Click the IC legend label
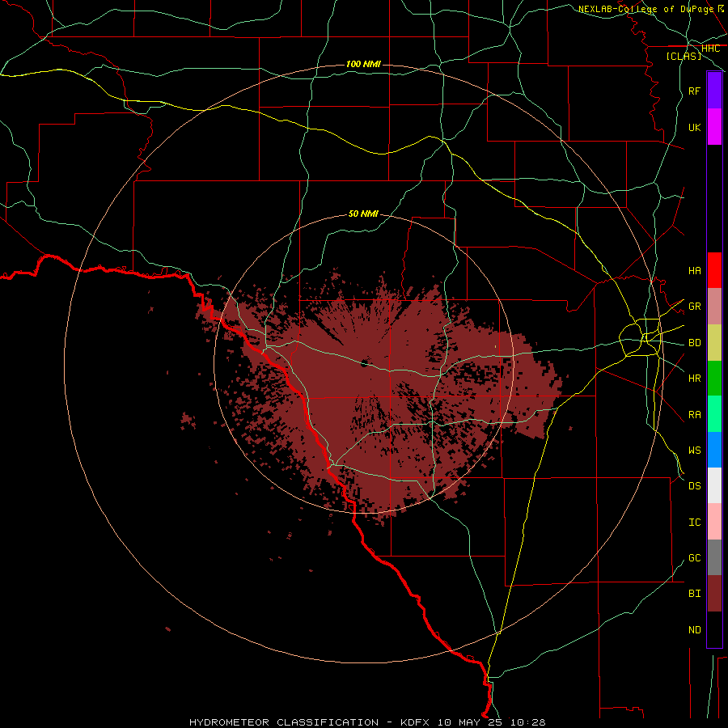The image size is (728, 728). (x=695, y=523)
